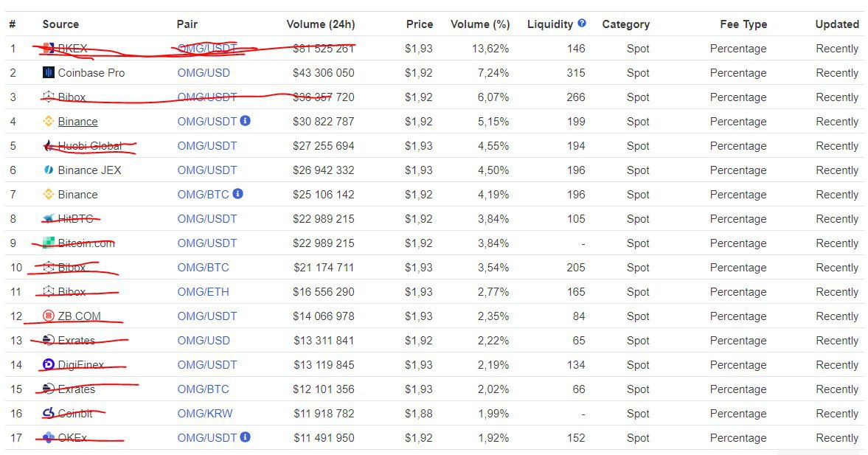The width and height of the screenshot is (868, 455).
Task: Click the DigiFinex logo icon
Action: pyautogui.click(x=49, y=365)
